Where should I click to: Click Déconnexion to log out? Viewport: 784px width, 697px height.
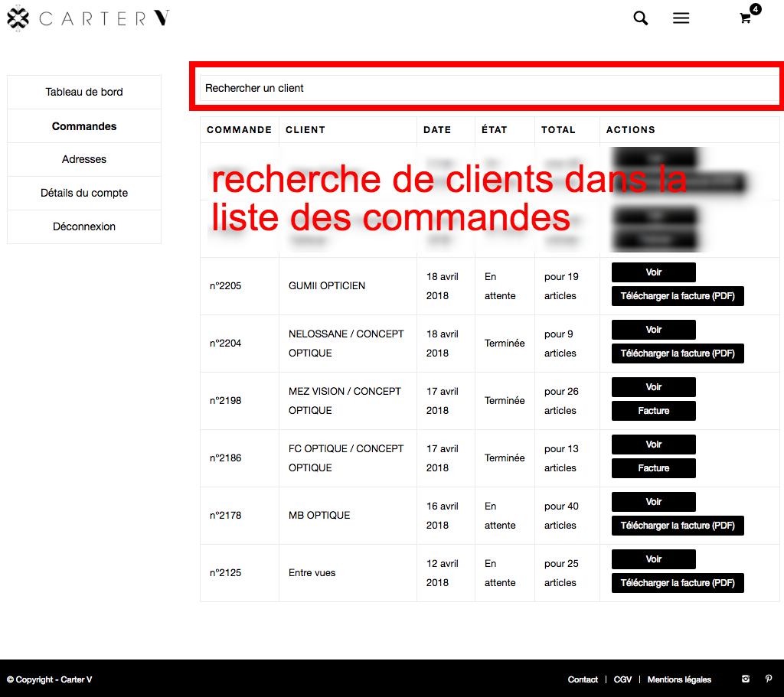click(x=84, y=226)
